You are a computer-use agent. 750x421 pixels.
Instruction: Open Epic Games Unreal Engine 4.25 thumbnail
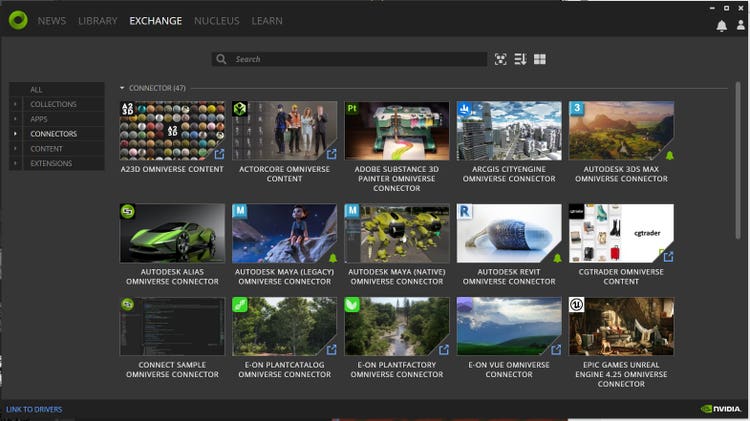point(621,326)
